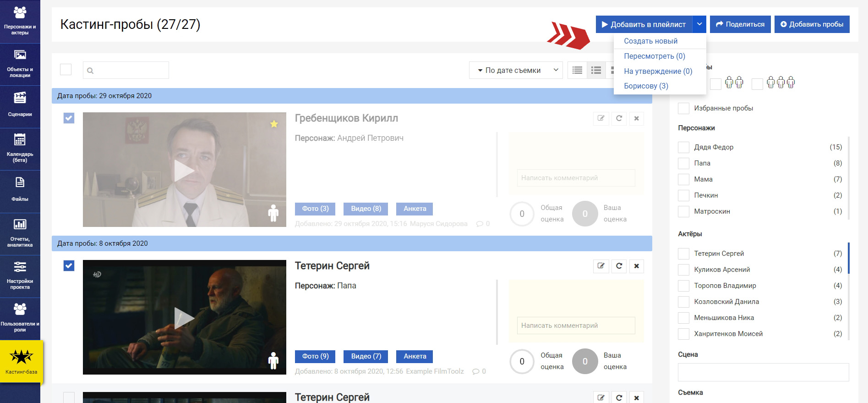This screenshot has height=403, width=868.
Task: Open Персонажи и актеры sidebar section
Action: coord(20,21)
